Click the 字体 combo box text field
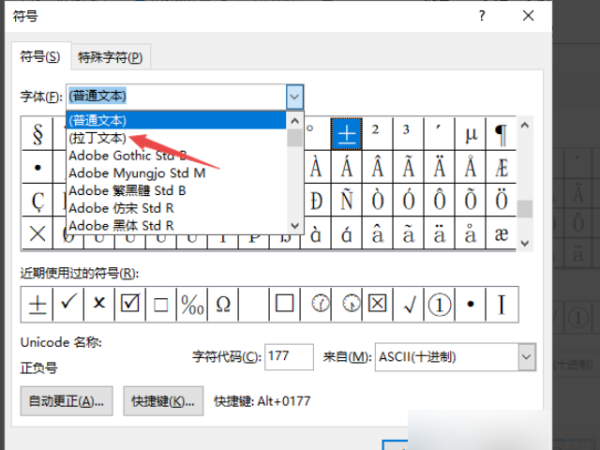 [176, 97]
